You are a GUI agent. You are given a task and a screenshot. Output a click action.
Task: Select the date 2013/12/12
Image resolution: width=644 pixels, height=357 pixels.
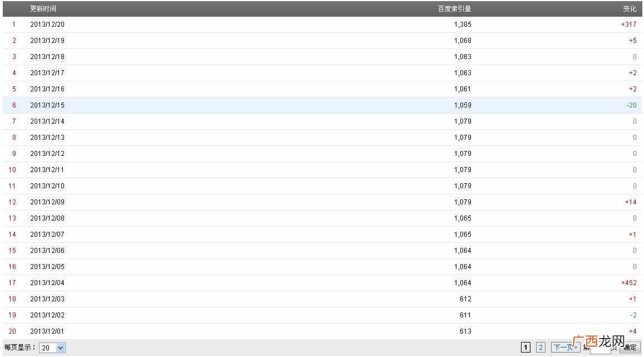point(47,153)
